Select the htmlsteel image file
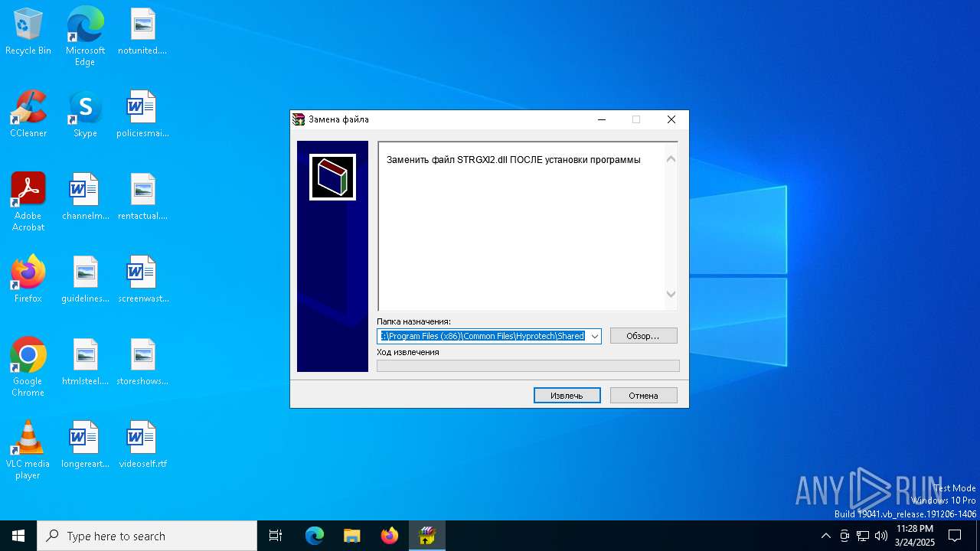Screen dimensions: 980x551 (85, 363)
